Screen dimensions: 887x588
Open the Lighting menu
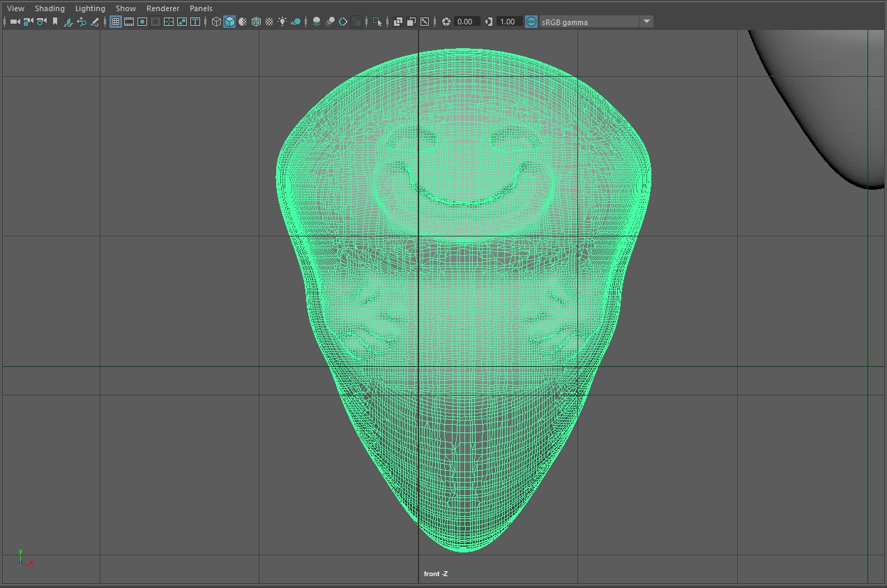pos(90,8)
